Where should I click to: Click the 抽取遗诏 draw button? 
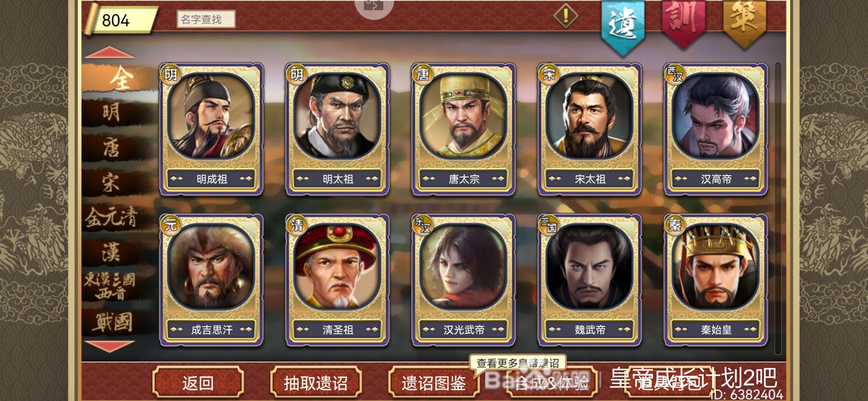pyautogui.click(x=316, y=382)
